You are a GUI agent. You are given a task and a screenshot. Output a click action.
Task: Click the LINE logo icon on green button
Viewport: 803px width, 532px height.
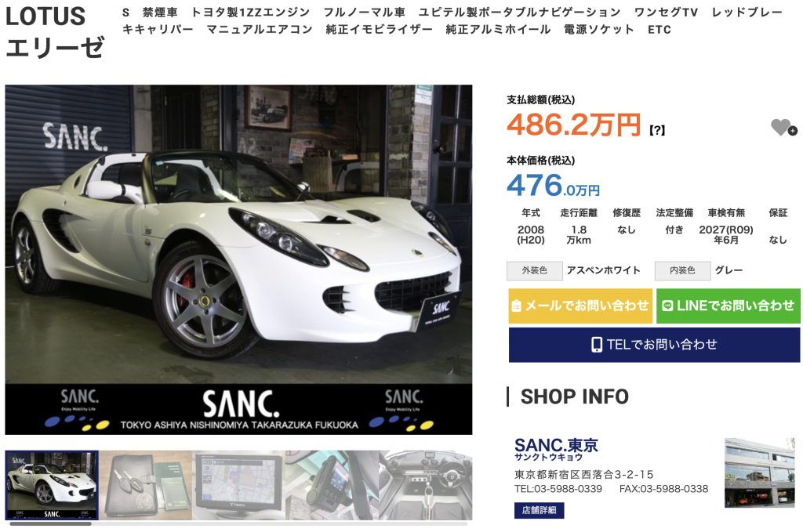(x=667, y=306)
